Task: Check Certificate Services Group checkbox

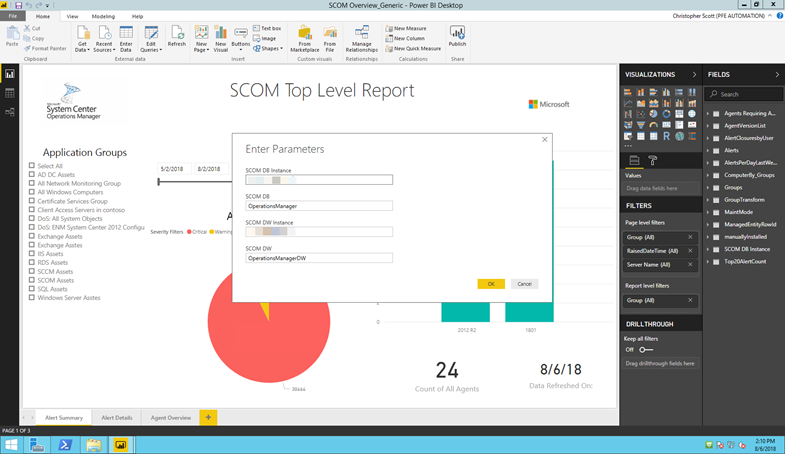Action: (32, 201)
